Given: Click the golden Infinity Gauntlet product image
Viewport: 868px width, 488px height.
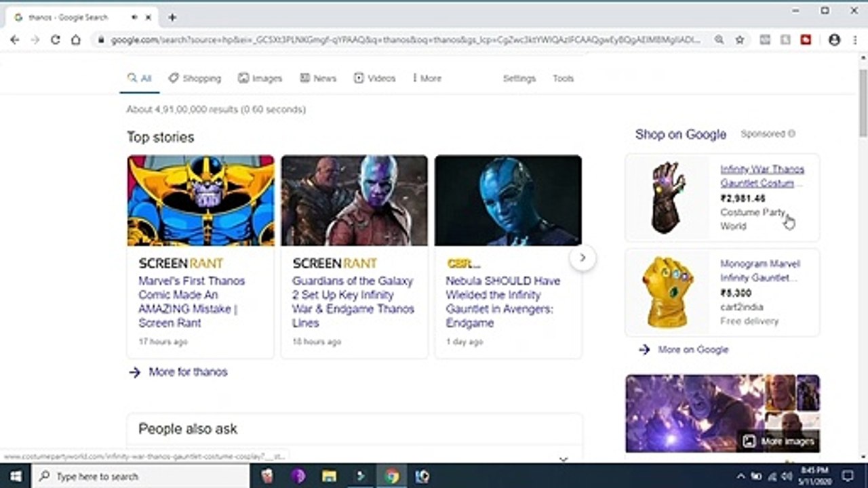Looking at the screenshot, I should point(668,292).
